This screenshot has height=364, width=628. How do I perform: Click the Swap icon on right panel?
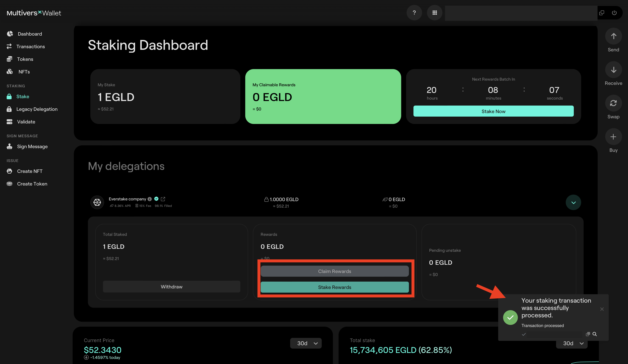(613, 103)
